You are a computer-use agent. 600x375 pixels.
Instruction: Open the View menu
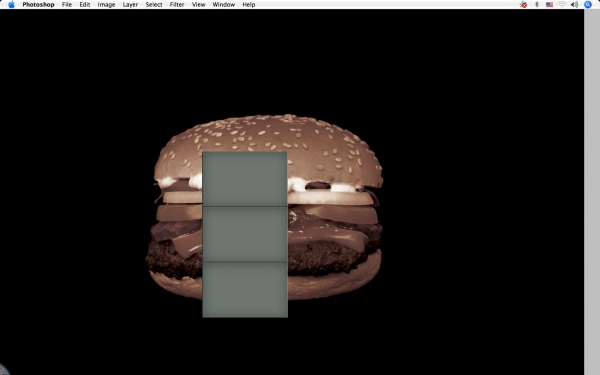(x=199, y=5)
